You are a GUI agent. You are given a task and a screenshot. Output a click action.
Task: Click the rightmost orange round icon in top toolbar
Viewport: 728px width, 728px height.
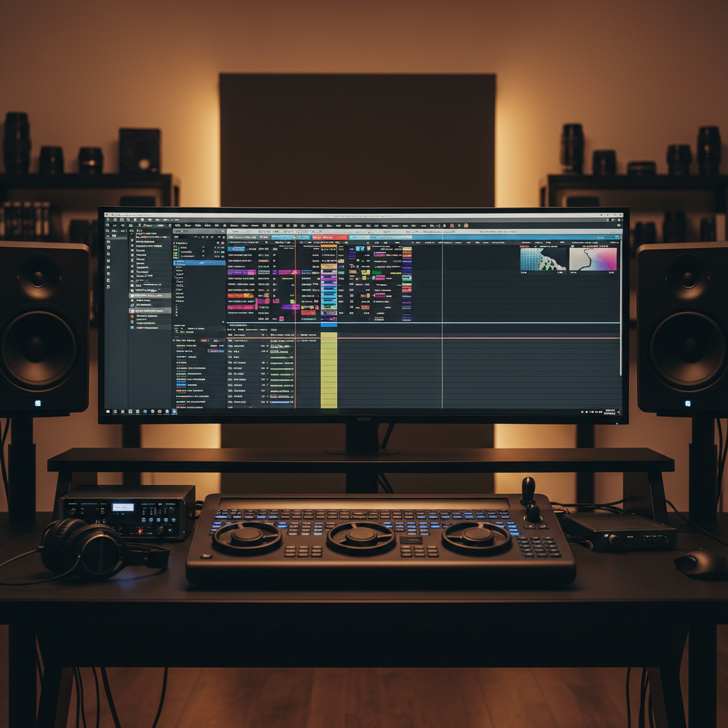click(x=466, y=225)
